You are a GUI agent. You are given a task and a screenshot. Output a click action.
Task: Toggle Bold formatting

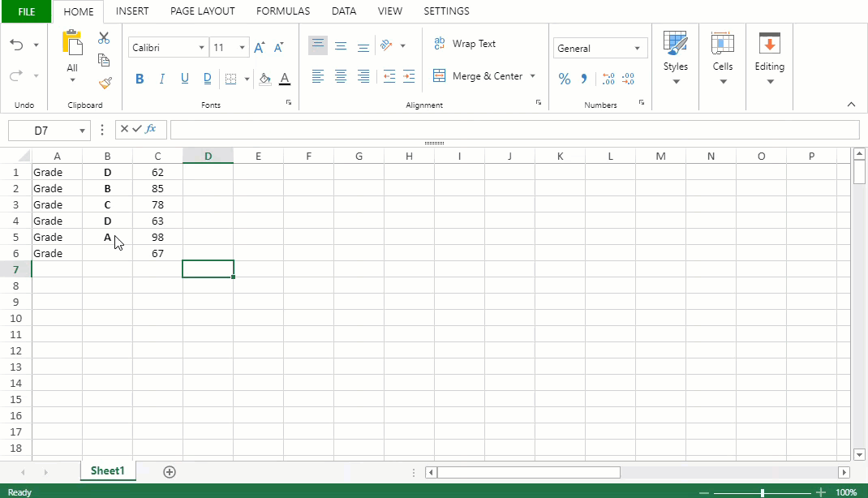click(x=140, y=79)
